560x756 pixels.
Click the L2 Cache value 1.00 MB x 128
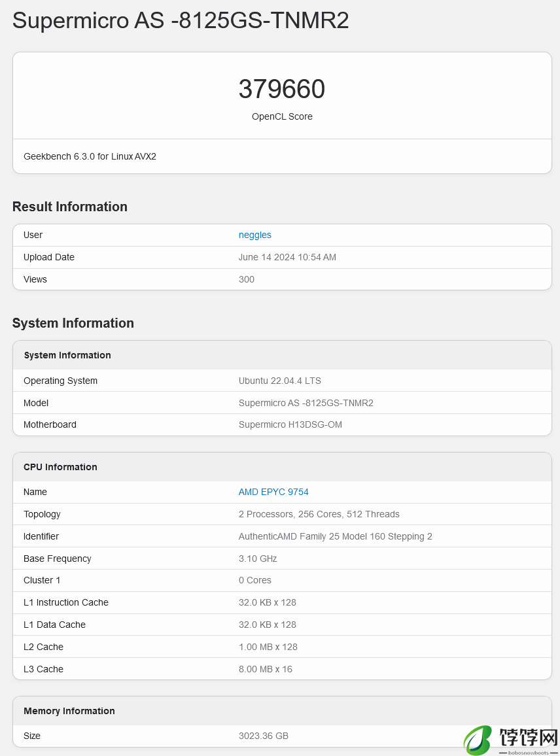(268, 647)
